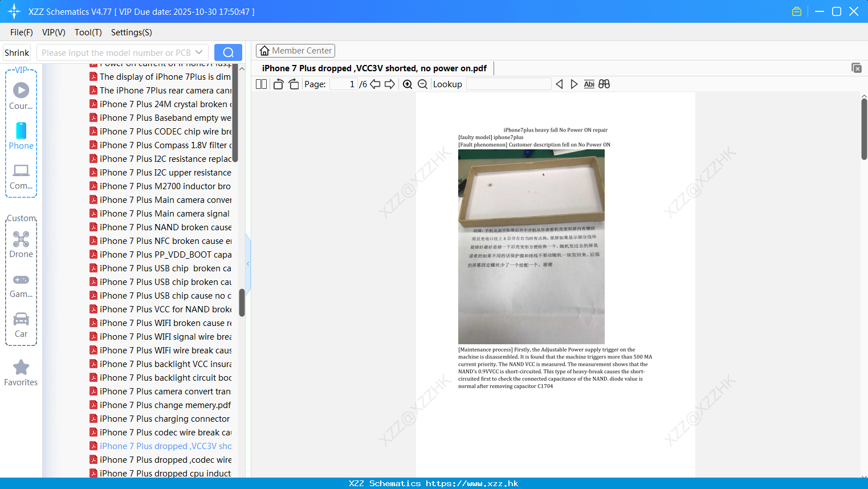
Task: Select the Game console category
Action: point(21,285)
